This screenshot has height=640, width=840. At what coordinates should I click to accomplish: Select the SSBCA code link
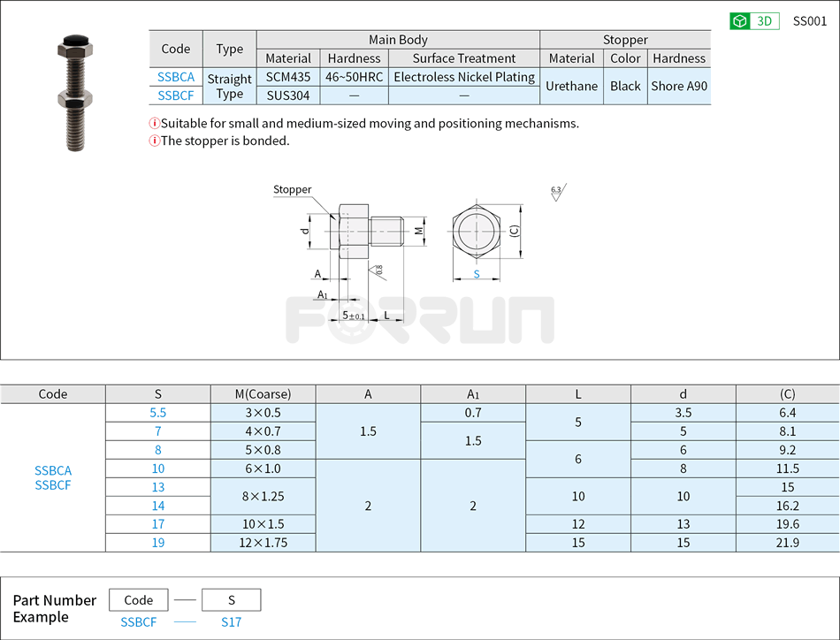(x=175, y=77)
